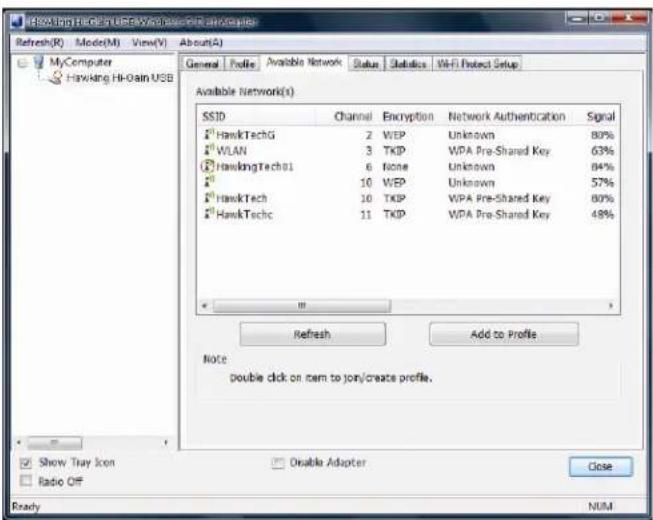The image size is (653, 520).
Task: Click the Signal column header
Action: [x=598, y=116]
